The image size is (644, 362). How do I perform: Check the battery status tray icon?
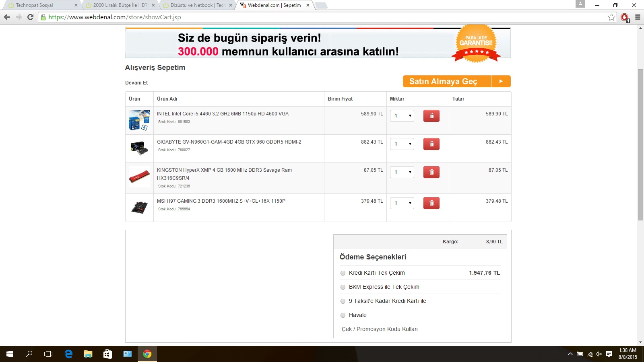pos(580,354)
